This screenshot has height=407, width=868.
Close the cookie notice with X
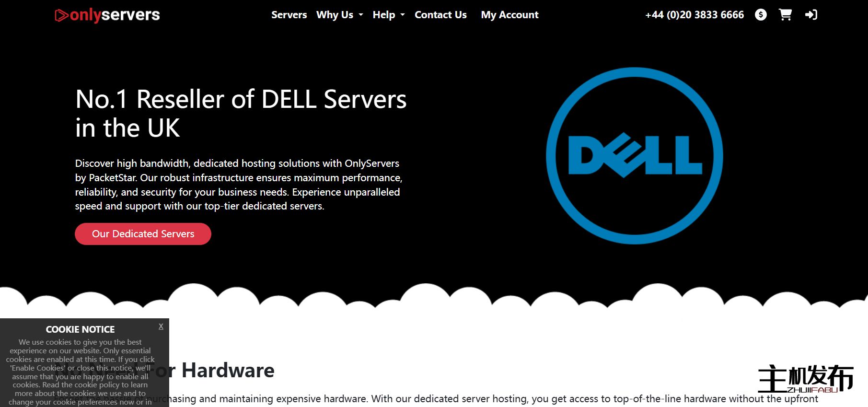(x=161, y=326)
